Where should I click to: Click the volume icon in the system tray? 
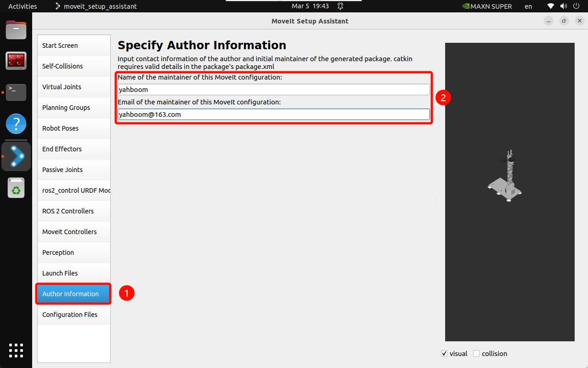[x=563, y=6]
